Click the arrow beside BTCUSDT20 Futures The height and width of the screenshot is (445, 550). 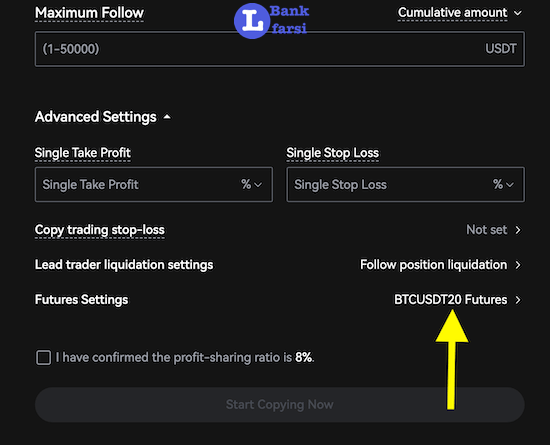[518, 300]
